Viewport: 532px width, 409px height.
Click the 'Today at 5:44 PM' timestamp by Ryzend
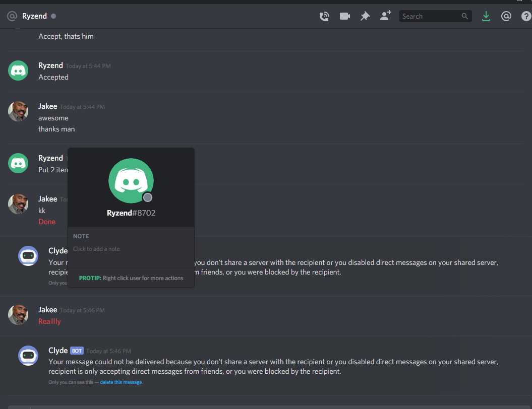pyautogui.click(x=88, y=66)
